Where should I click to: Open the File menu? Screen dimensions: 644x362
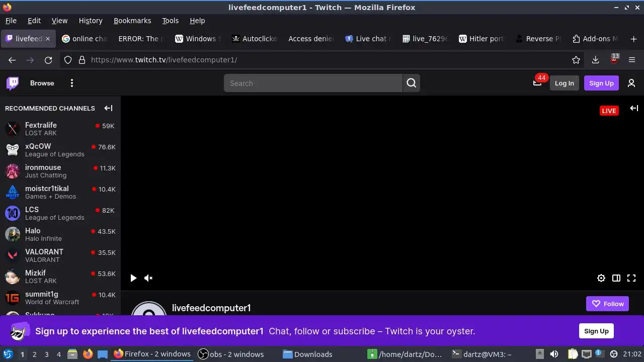point(11,21)
